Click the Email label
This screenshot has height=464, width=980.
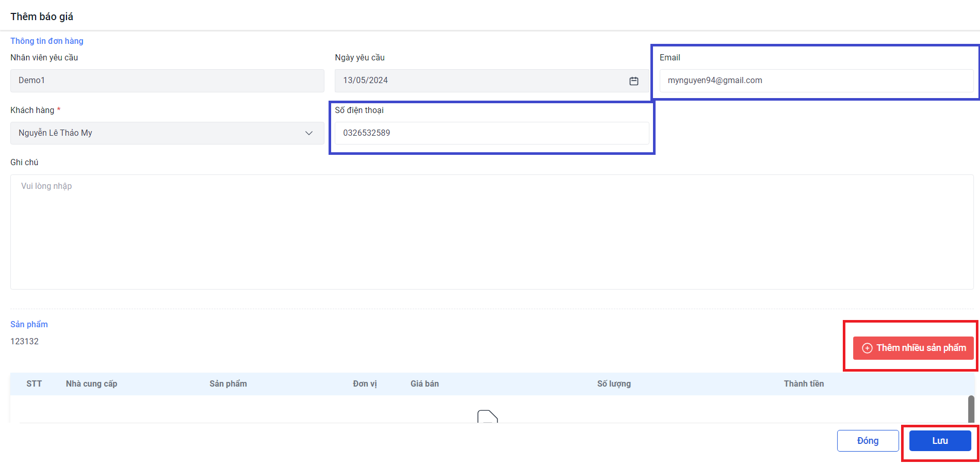point(669,57)
